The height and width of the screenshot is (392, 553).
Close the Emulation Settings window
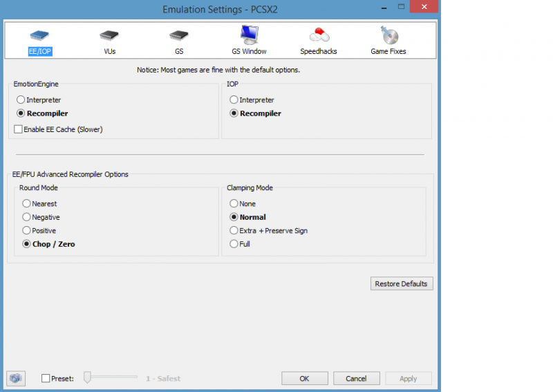tap(424, 6)
